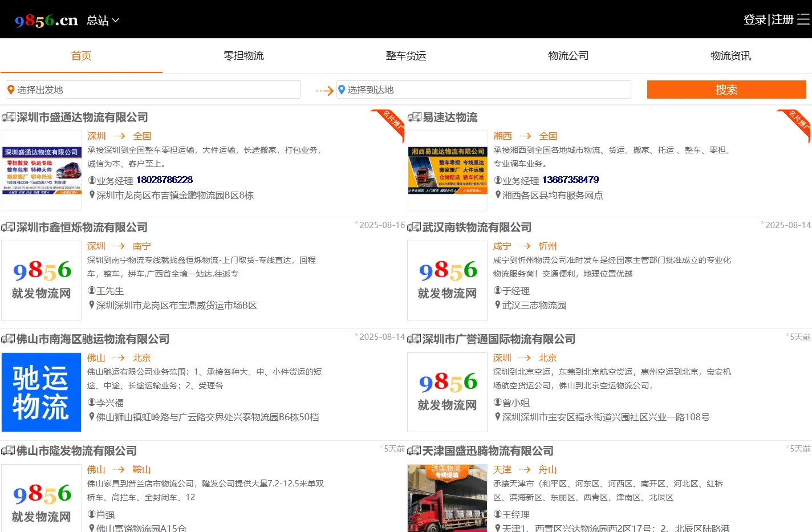Screen dimensions: 812x532
Task: Open 武汉南铁物流有限公司 title link
Action: (x=477, y=228)
